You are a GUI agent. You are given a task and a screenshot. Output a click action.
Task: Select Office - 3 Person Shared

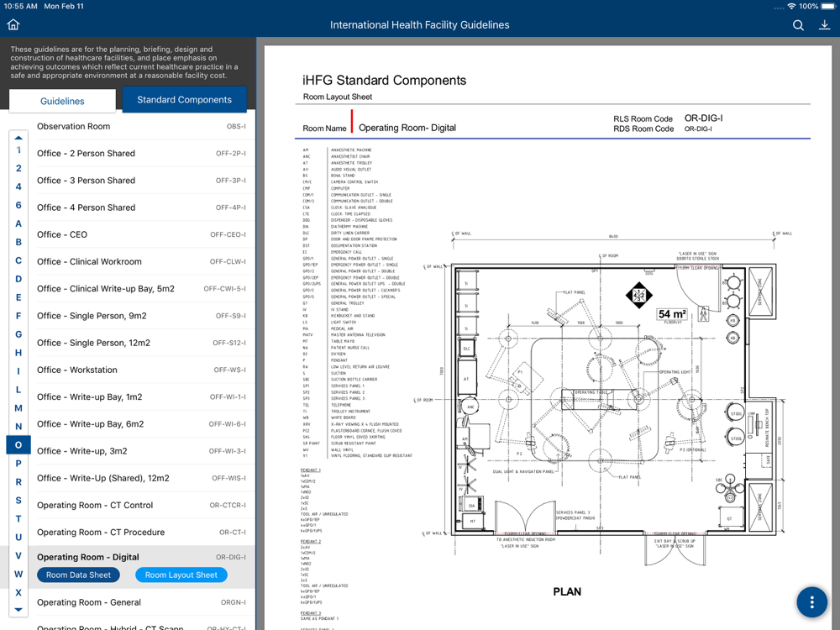tap(141, 181)
